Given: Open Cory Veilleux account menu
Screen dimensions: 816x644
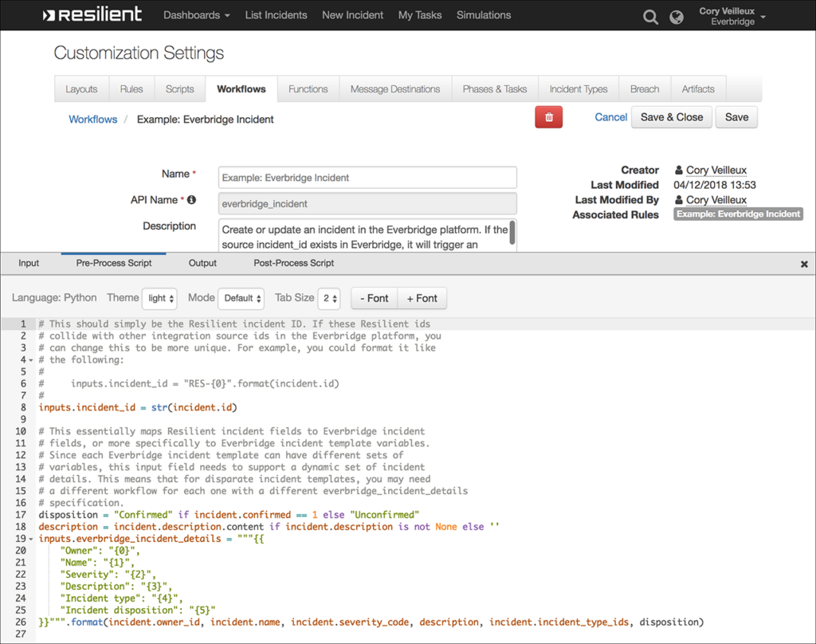Looking at the screenshot, I should pyautogui.click(x=732, y=16).
